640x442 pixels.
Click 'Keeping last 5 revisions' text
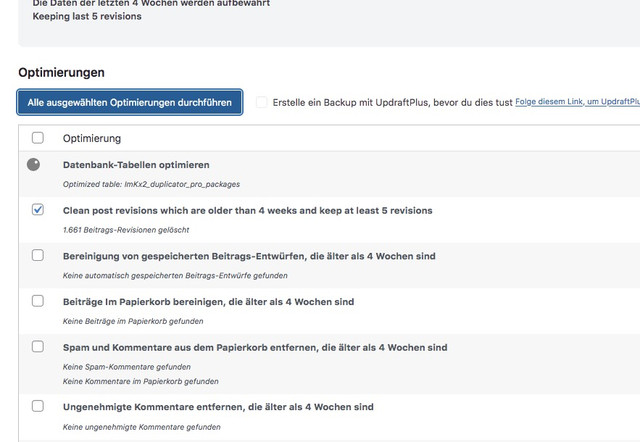(87, 16)
